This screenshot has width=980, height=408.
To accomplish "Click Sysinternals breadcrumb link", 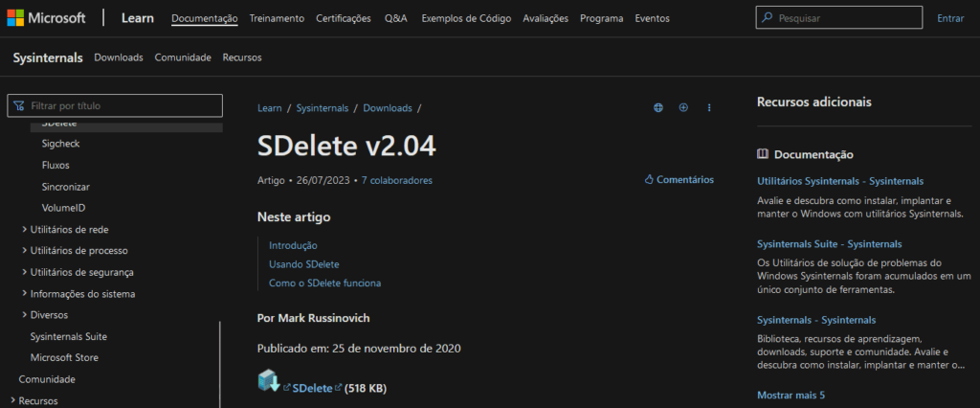I will [323, 107].
